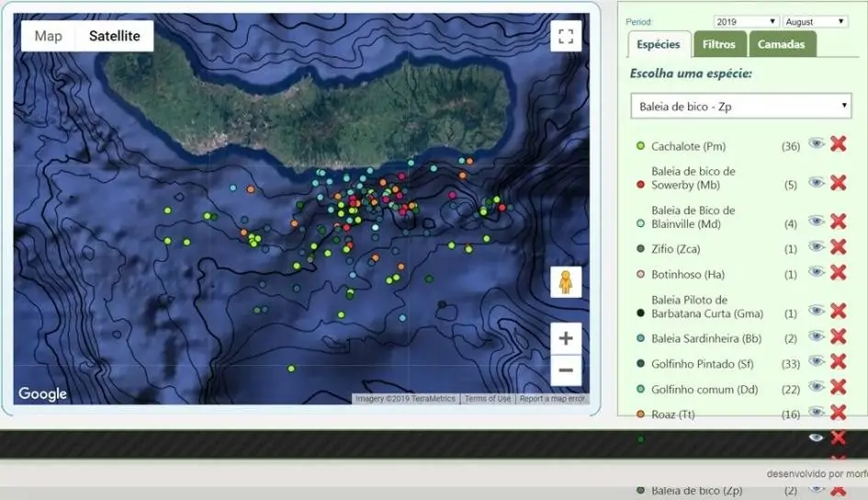The height and width of the screenshot is (500, 868).
Task: Remove Cachalote (Pm) with the red X
Action: (x=838, y=143)
